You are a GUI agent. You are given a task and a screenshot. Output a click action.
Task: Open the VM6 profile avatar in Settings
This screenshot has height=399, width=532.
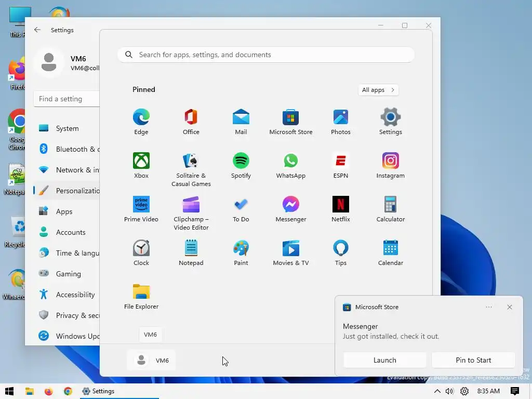[49, 62]
